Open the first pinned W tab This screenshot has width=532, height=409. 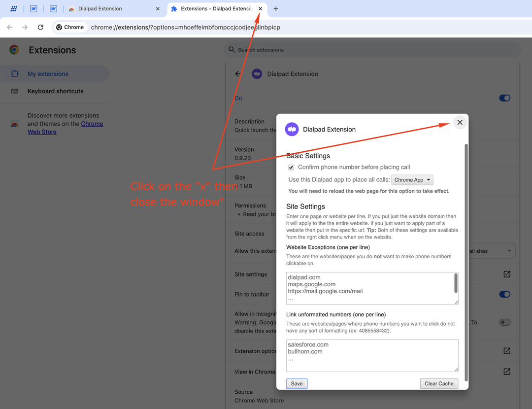pyautogui.click(x=33, y=9)
